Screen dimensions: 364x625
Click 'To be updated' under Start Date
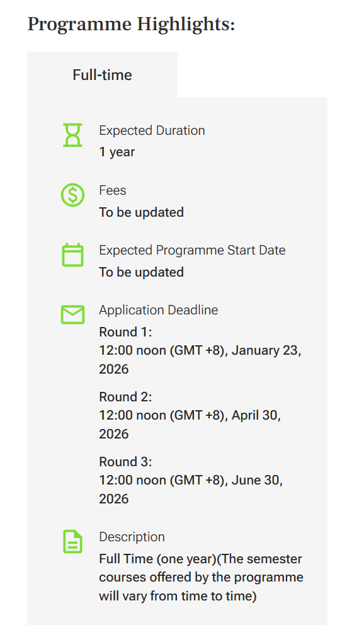click(141, 272)
